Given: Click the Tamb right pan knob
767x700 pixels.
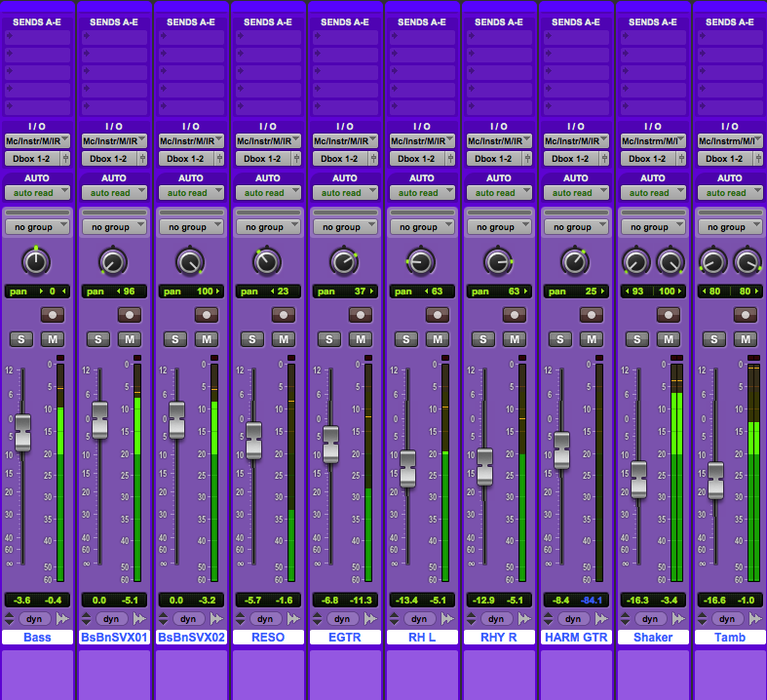Looking at the screenshot, I should pyautogui.click(x=748, y=262).
